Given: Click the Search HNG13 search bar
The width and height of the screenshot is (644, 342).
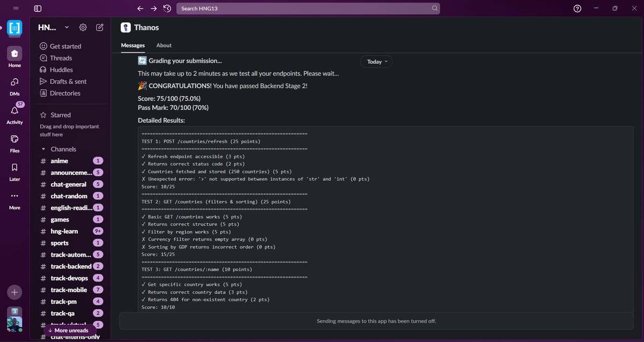Looking at the screenshot, I should (309, 8).
